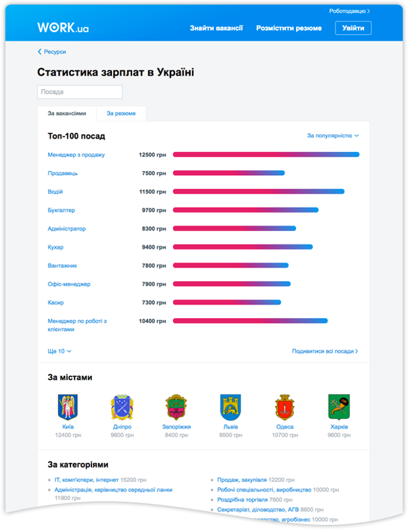Click the Увійти button
Screen dimensions: 408x532
(x=353, y=28)
